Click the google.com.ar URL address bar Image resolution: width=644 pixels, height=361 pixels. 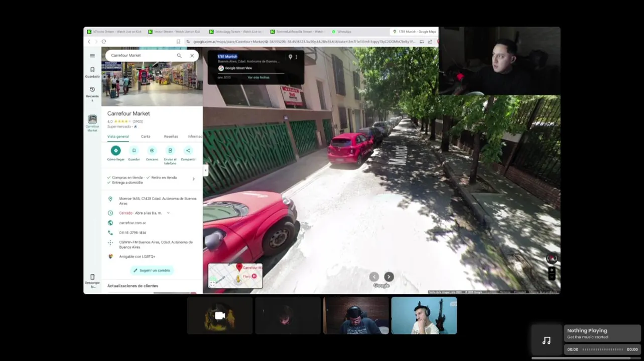click(304, 42)
